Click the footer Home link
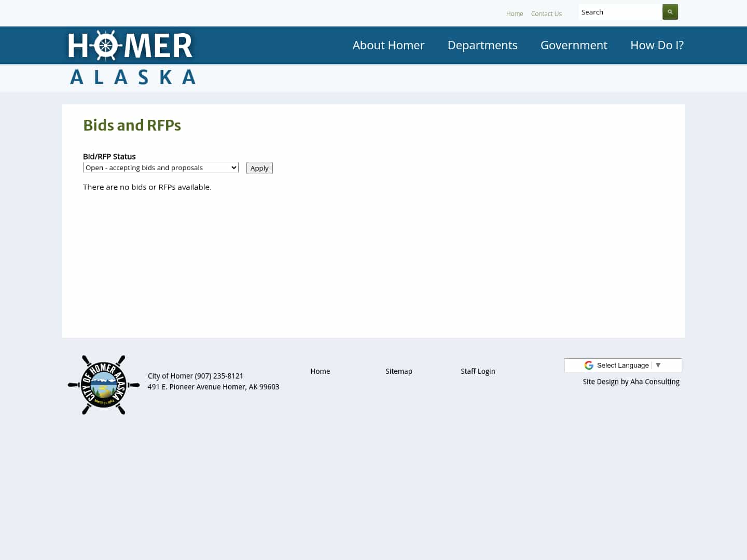The width and height of the screenshot is (747, 560). pyautogui.click(x=320, y=371)
